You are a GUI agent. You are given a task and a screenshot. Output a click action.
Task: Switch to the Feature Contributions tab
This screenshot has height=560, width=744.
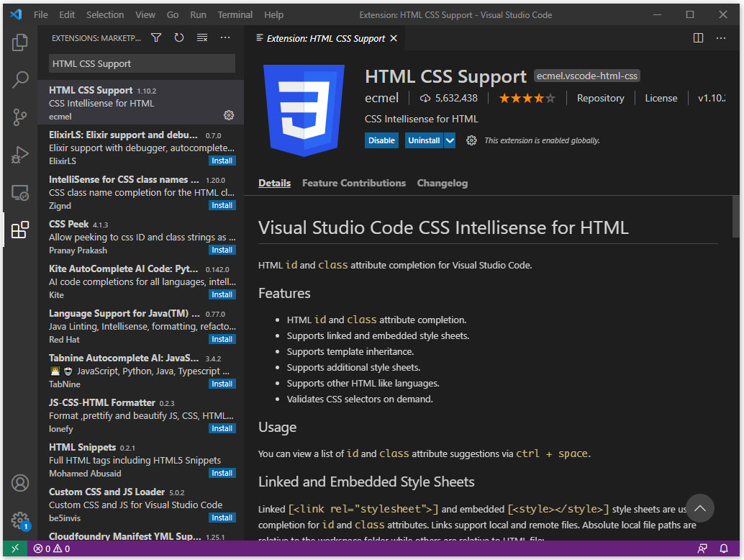click(354, 183)
